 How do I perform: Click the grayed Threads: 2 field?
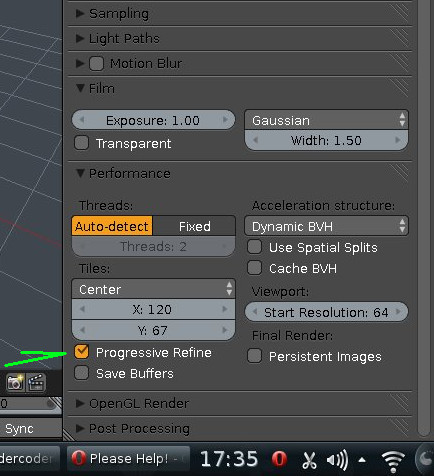[x=153, y=246]
